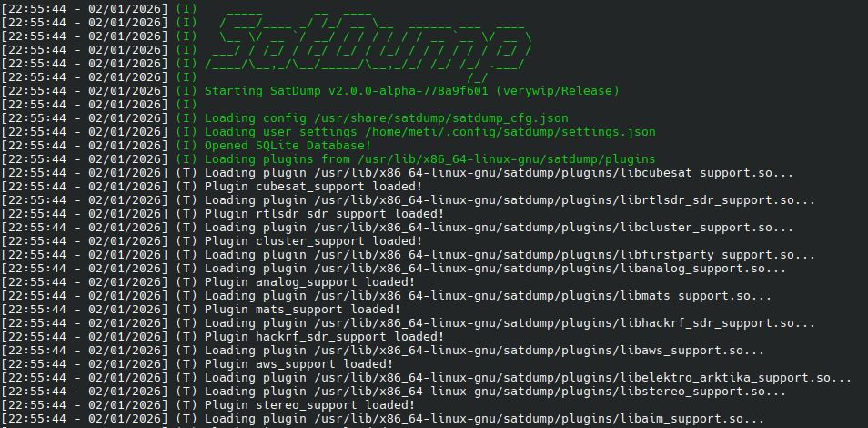The width and height of the screenshot is (868, 428).
Task: Click the libhackrf_sdr_support.so loading line
Action: click(409, 323)
